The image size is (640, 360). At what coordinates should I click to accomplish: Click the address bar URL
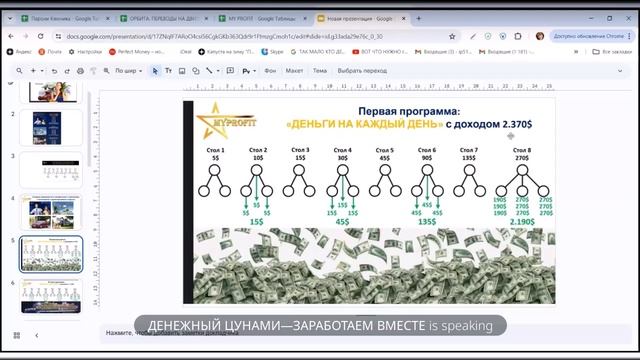point(224,36)
